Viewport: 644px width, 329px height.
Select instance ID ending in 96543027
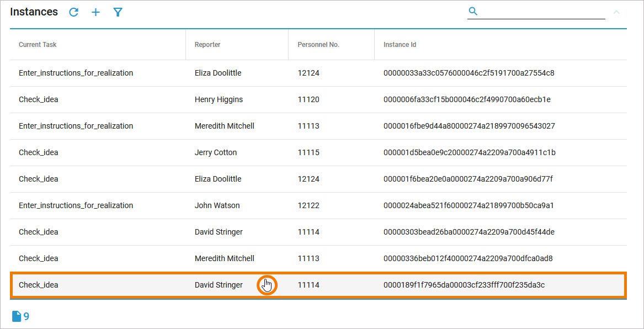[x=469, y=126]
